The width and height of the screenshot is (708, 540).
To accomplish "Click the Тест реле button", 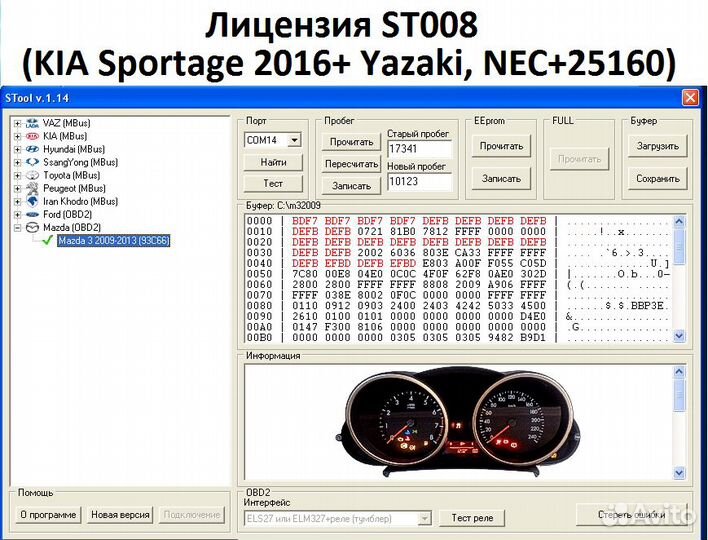I will [x=472, y=518].
